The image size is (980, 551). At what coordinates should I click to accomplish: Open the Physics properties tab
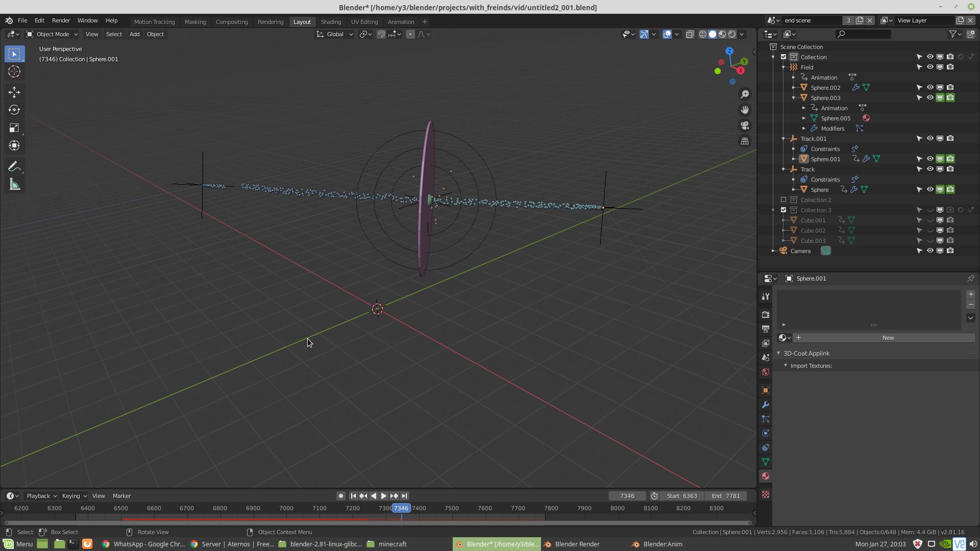click(765, 433)
